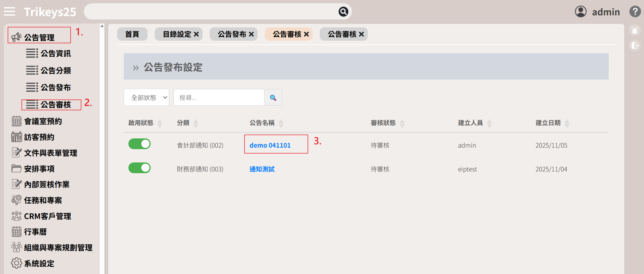This screenshot has width=644, height=274.
Task: Sort table by 審核狀態 column
Action: pyautogui.click(x=402, y=123)
